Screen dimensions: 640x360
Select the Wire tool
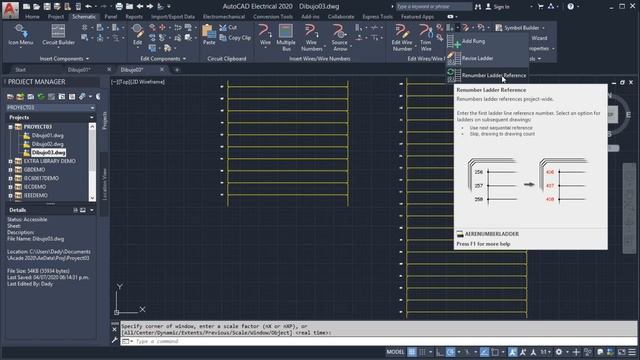pos(265,35)
